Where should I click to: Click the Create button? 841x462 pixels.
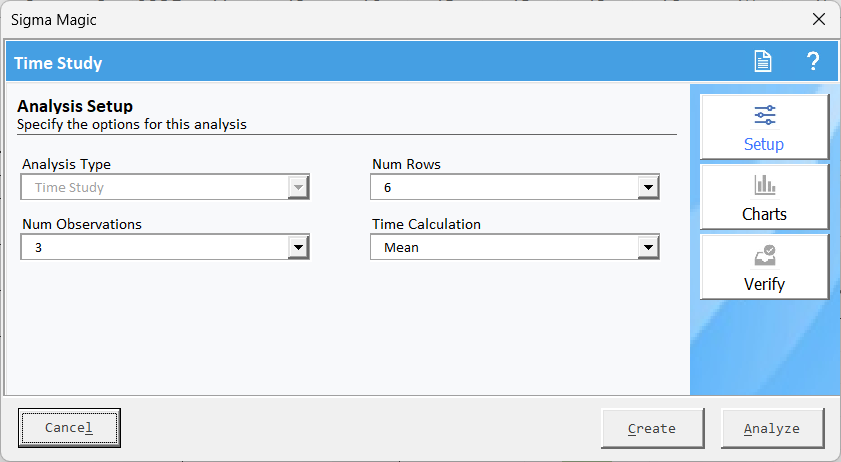652,428
